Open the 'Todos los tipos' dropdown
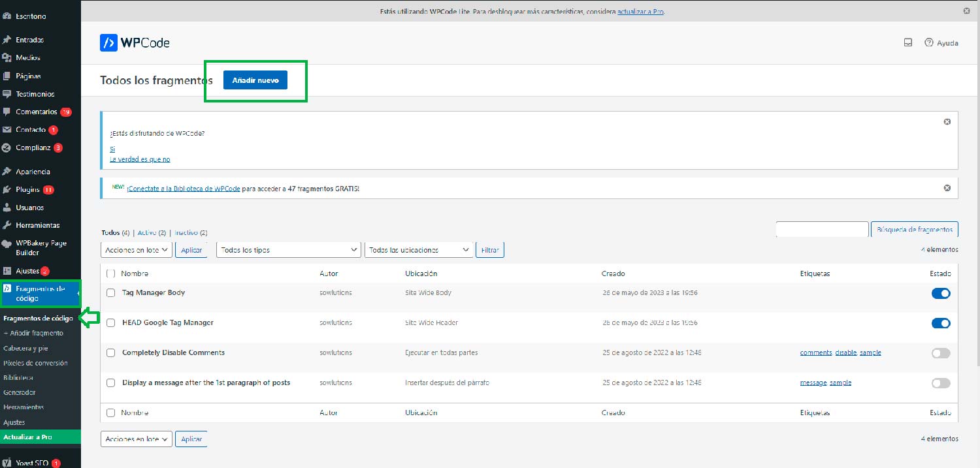The image size is (980, 468). [x=289, y=250]
